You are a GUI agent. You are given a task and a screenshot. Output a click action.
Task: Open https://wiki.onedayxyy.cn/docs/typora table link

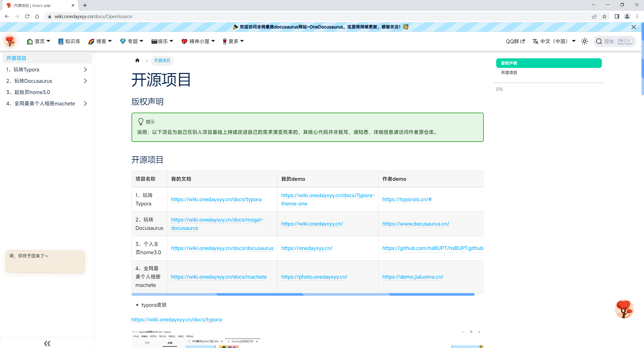click(216, 199)
